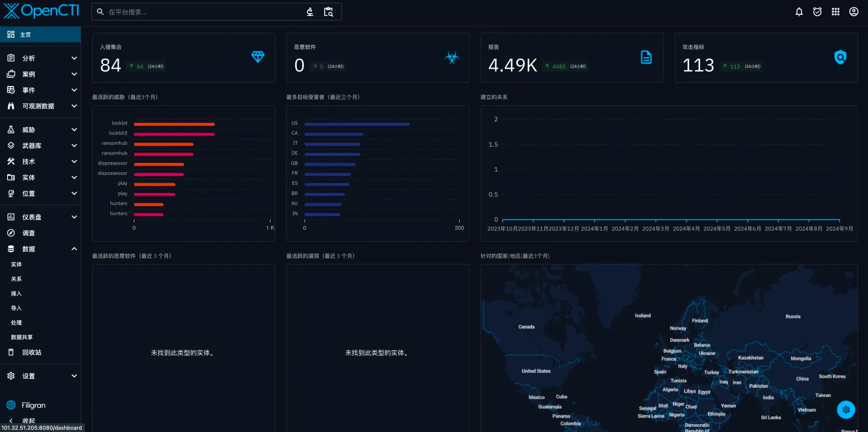Click the OpenCTI logo

(x=41, y=11)
